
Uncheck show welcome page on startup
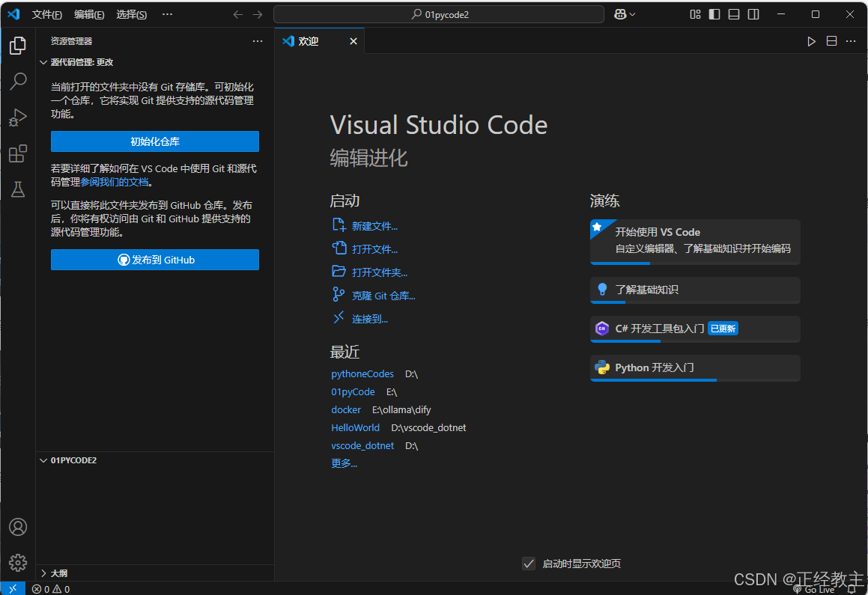(x=529, y=564)
